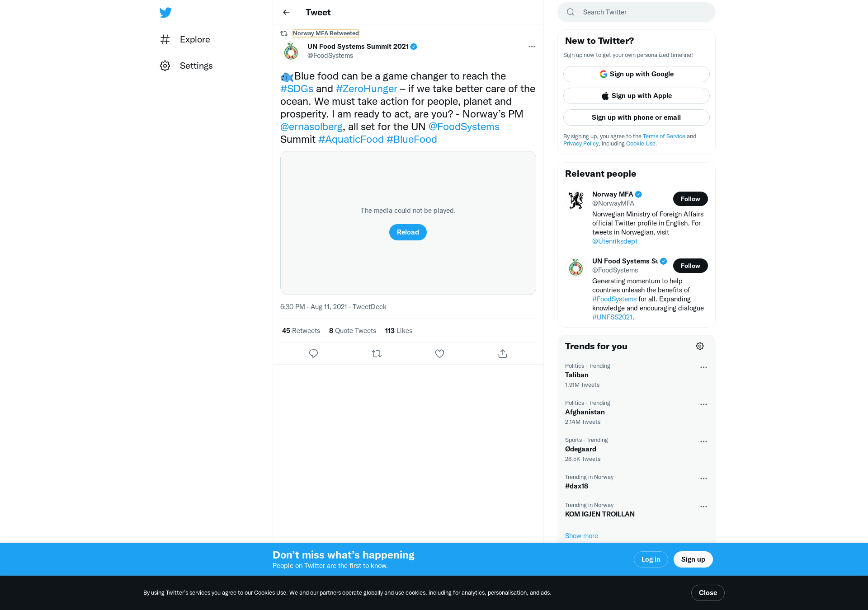This screenshot has width=868, height=610.
Task: Click the #ZeroHunger hashtag link
Action: point(366,89)
